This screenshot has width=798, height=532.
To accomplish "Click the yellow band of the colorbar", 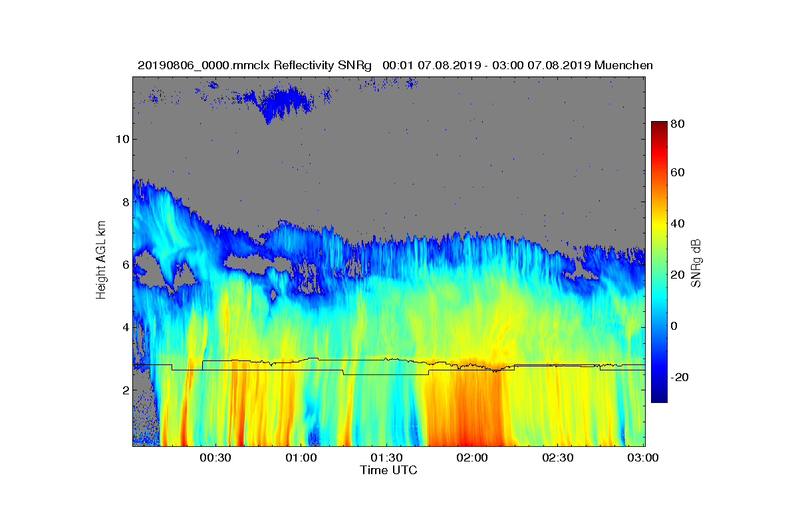I will (x=658, y=227).
